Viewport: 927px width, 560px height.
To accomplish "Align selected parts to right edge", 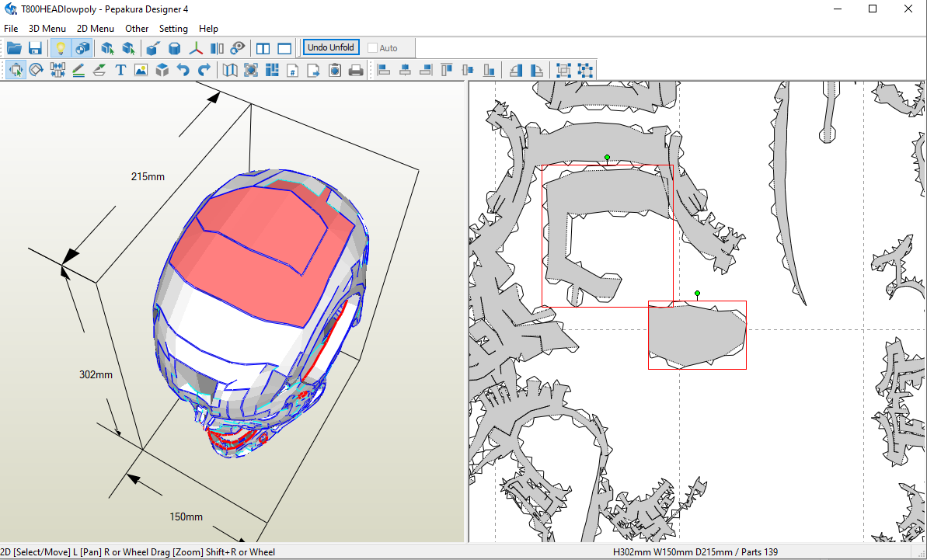I will point(426,70).
